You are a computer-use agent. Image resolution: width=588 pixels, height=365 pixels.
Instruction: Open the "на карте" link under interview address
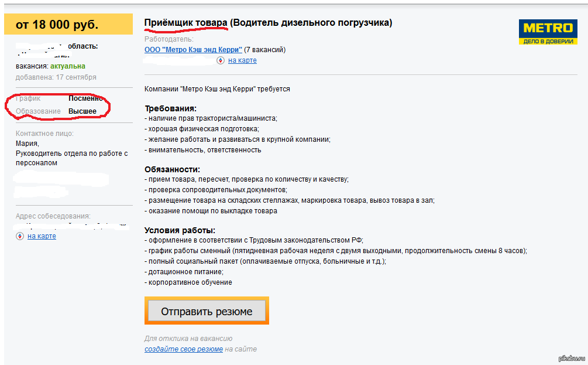pyautogui.click(x=42, y=236)
